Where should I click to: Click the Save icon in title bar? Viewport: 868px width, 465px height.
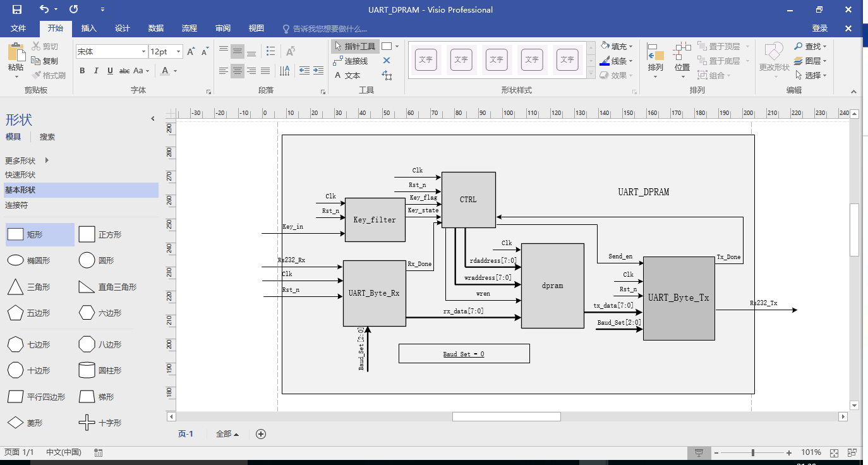[17, 9]
